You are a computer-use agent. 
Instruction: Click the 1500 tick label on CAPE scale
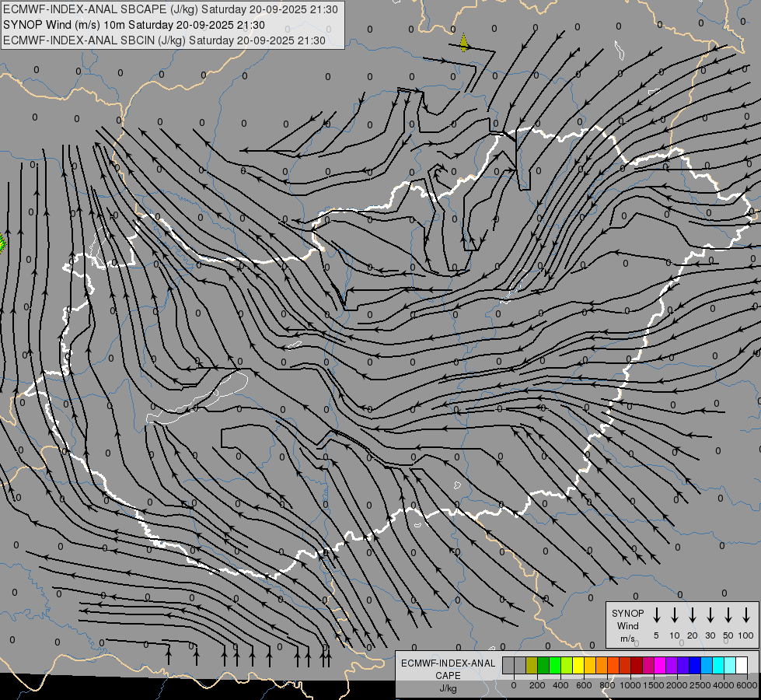(x=654, y=685)
